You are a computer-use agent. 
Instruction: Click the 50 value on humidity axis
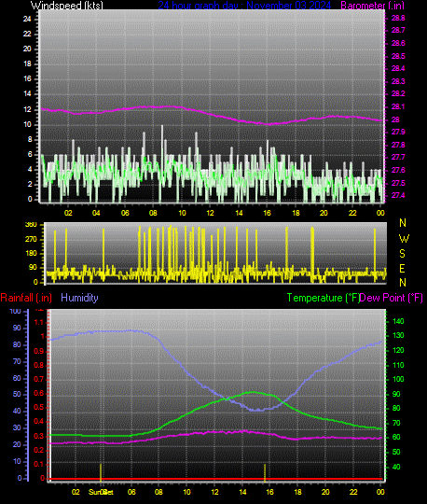click(x=17, y=395)
